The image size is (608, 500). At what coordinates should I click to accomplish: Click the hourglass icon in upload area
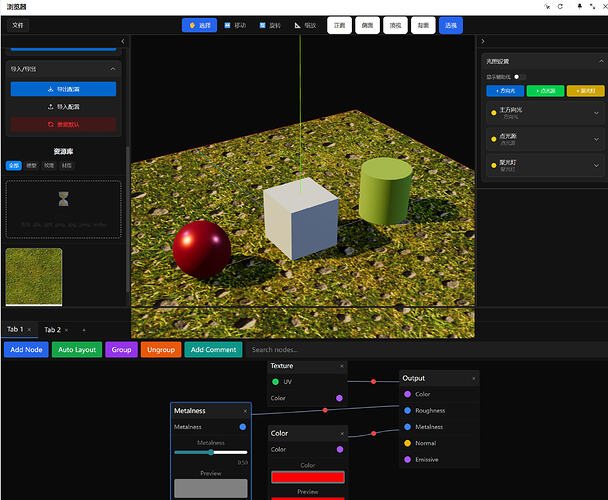coord(64,199)
